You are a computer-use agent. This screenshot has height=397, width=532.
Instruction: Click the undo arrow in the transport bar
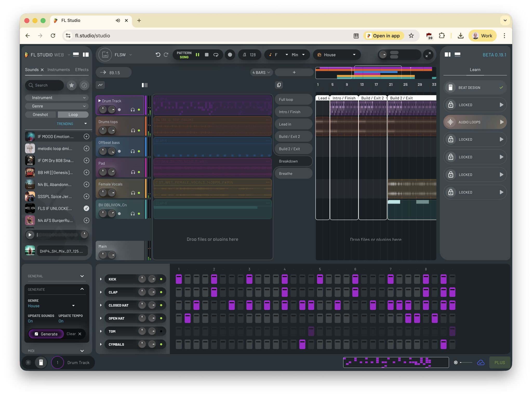click(158, 54)
